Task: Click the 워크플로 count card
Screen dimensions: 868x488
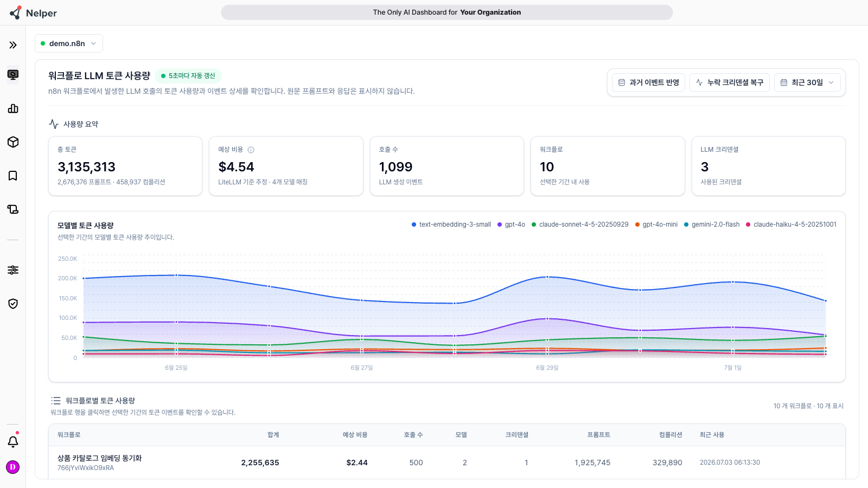Action: coord(608,166)
